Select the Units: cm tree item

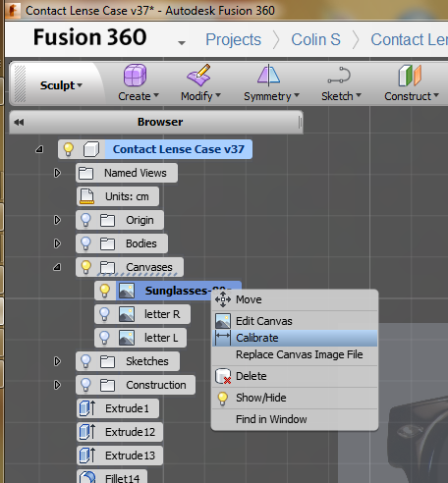coord(118,196)
